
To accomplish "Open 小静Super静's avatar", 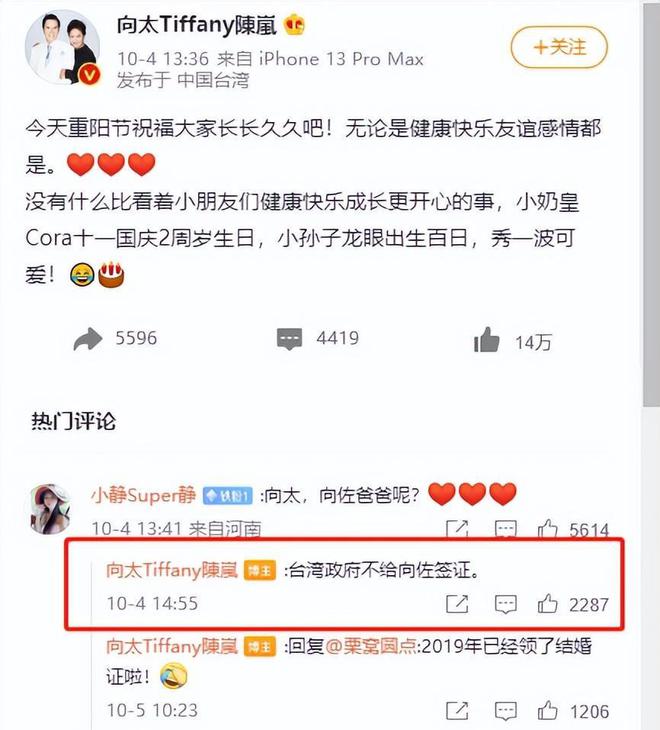I will pyautogui.click(x=50, y=509).
